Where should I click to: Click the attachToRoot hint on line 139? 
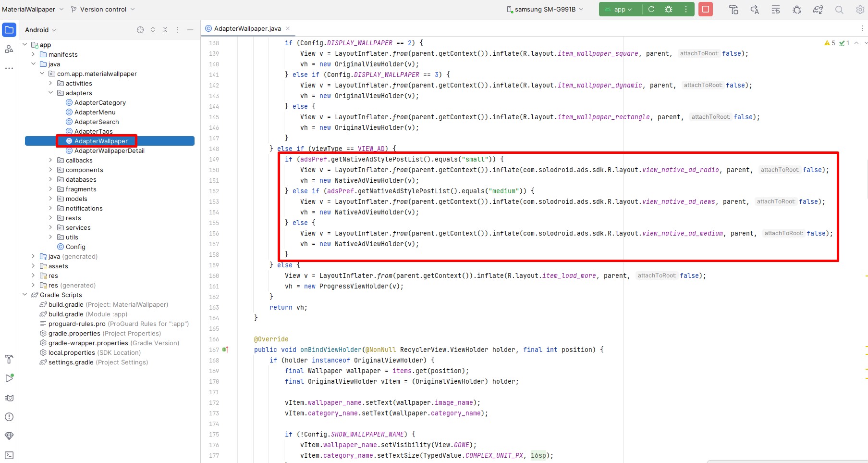tap(699, 53)
